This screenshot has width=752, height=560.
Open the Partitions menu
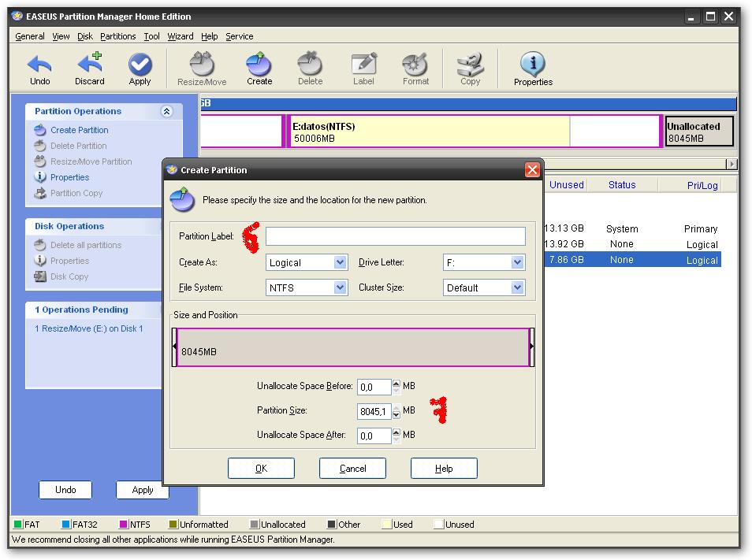(x=117, y=36)
